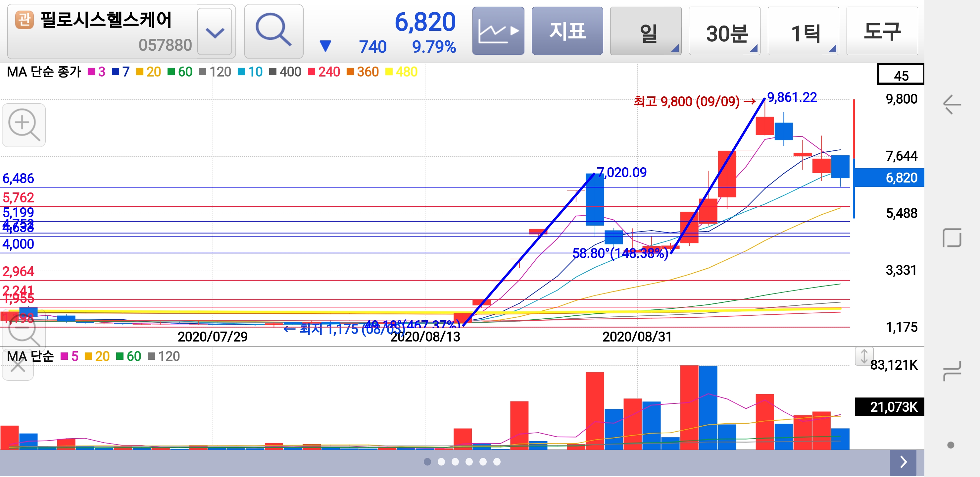The image size is (980, 477).
Task: Select the last page indicator dot
Action: pos(497,462)
